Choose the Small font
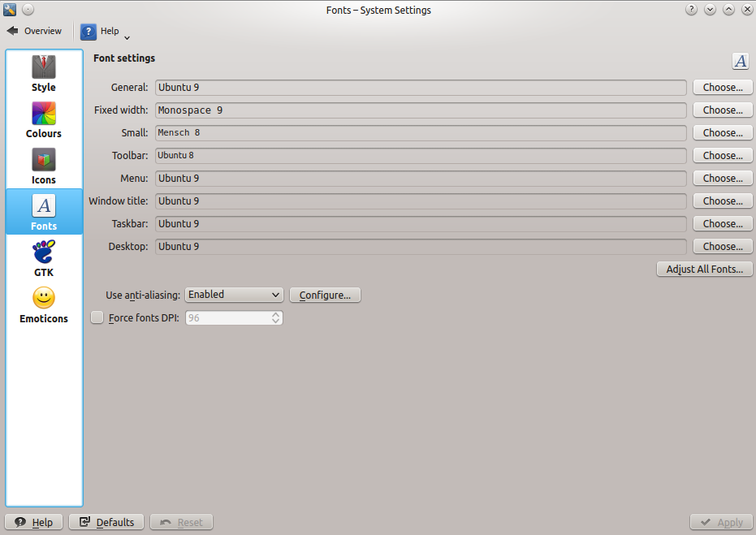This screenshot has height=535, width=756. (x=722, y=132)
